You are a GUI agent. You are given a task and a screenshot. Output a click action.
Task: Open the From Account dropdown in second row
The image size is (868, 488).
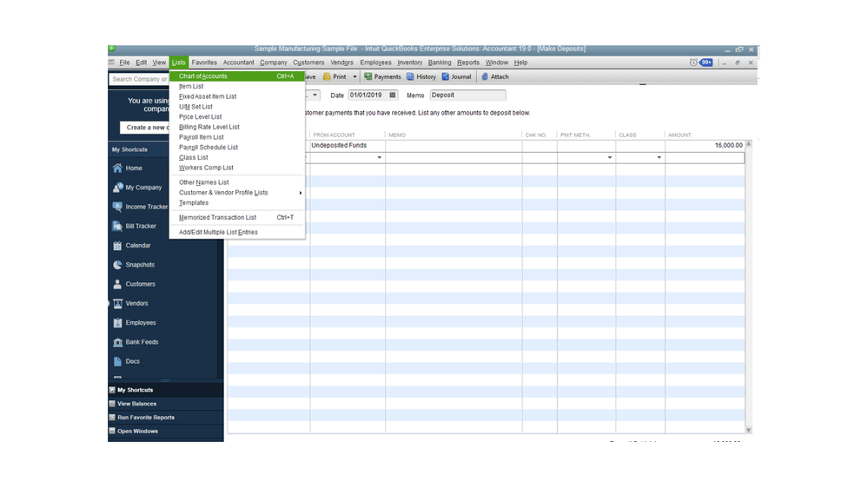coord(379,158)
